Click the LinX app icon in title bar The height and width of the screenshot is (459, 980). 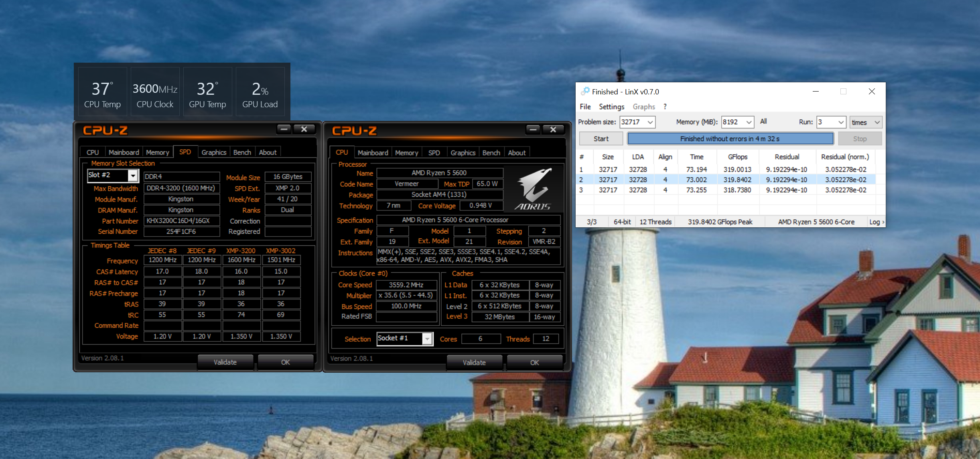click(x=585, y=91)
